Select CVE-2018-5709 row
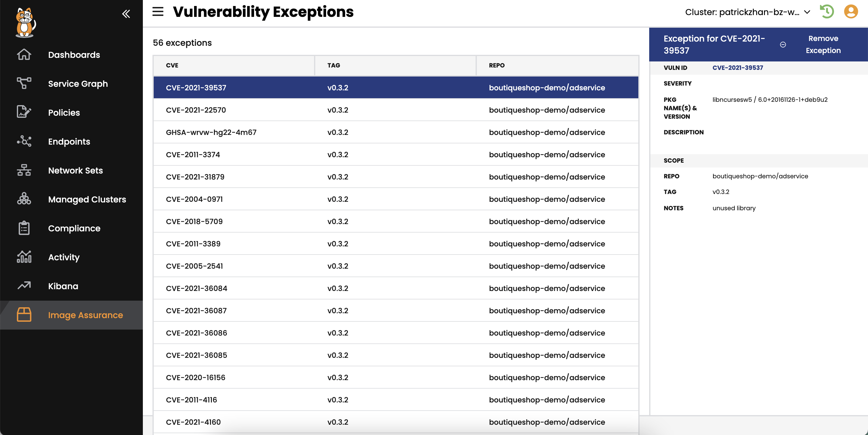868x435 pixels. coord(396,221)
